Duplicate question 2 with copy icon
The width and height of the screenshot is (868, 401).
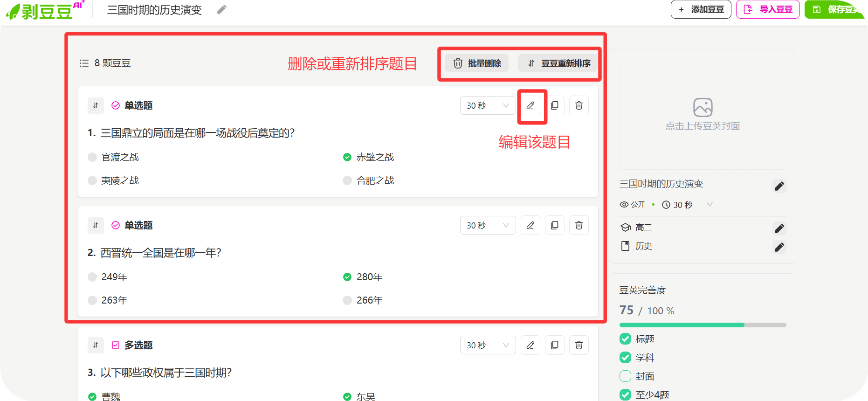point(555,225)
